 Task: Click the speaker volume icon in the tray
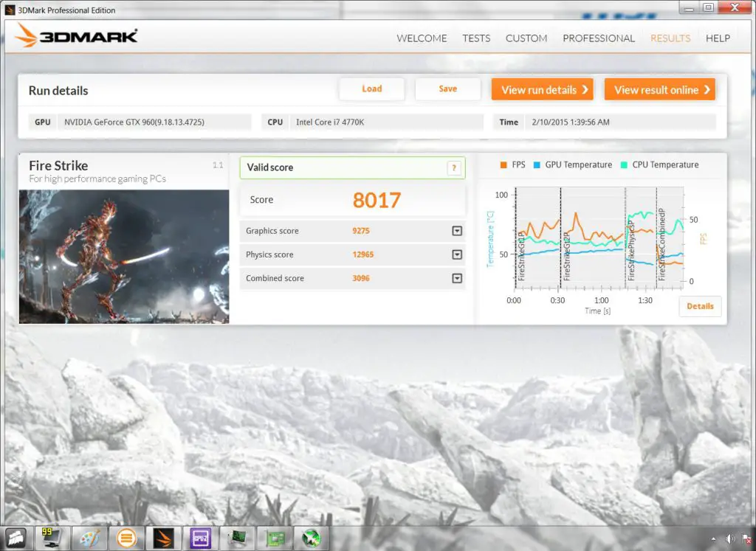tap(730, 539)
